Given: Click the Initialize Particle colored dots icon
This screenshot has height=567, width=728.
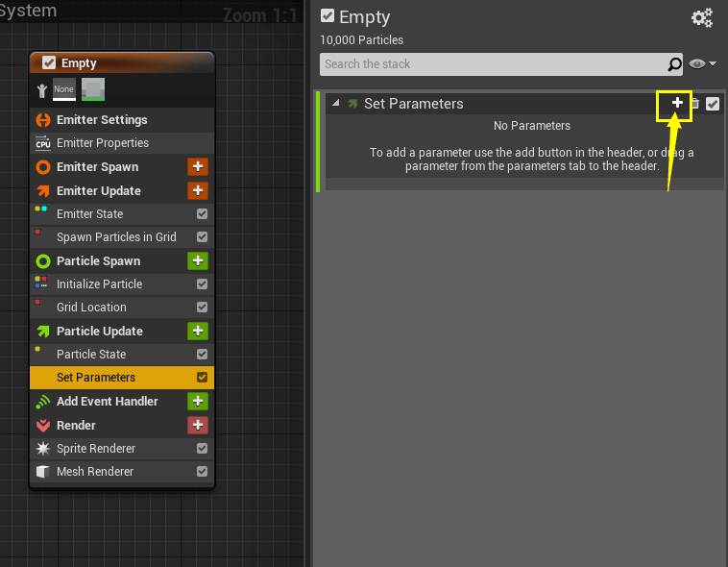Looking at the screenshot, I should click(x=41, y=282).
